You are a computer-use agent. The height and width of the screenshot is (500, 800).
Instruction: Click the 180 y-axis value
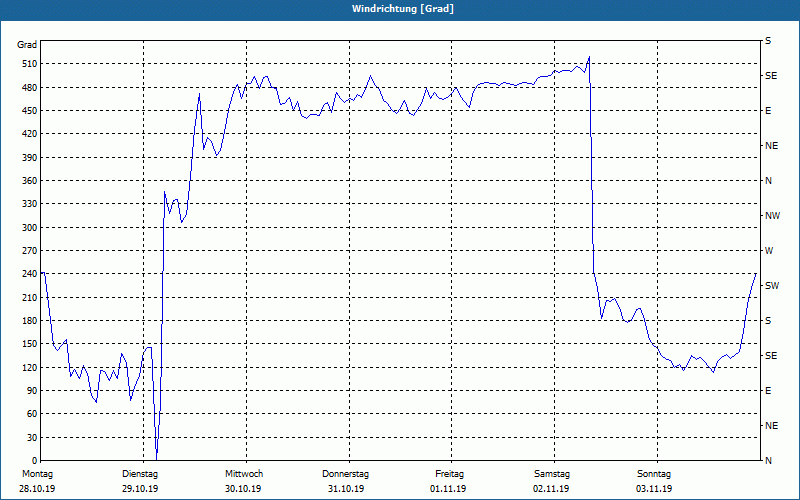30,321
